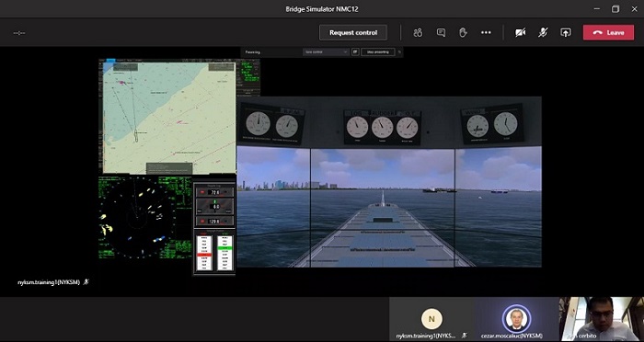The image size is (644, 342).
Task: Turn on the camera
Action: (x=521, y=33)
